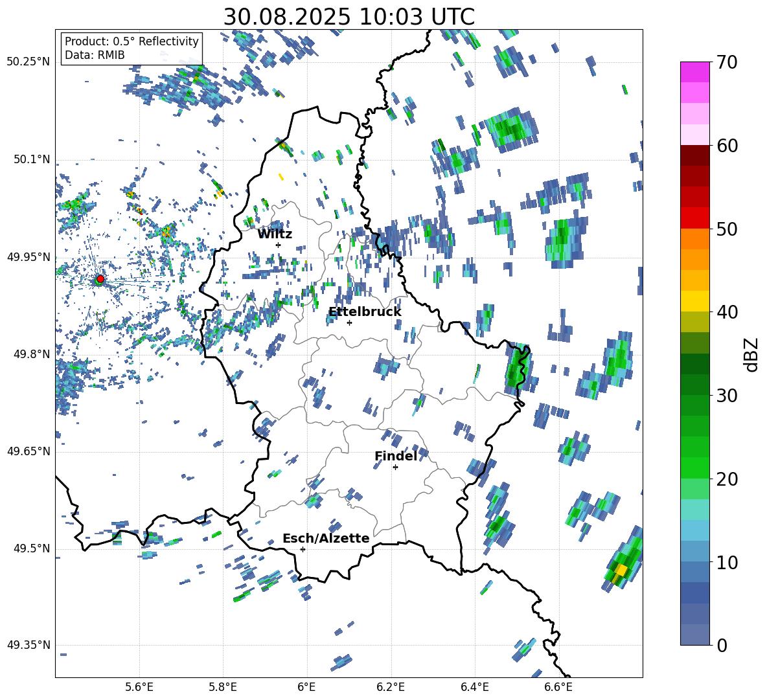Click the 60 colorbar tick label
This screenshot has width=767, height=700.
[x=727, y=146]
